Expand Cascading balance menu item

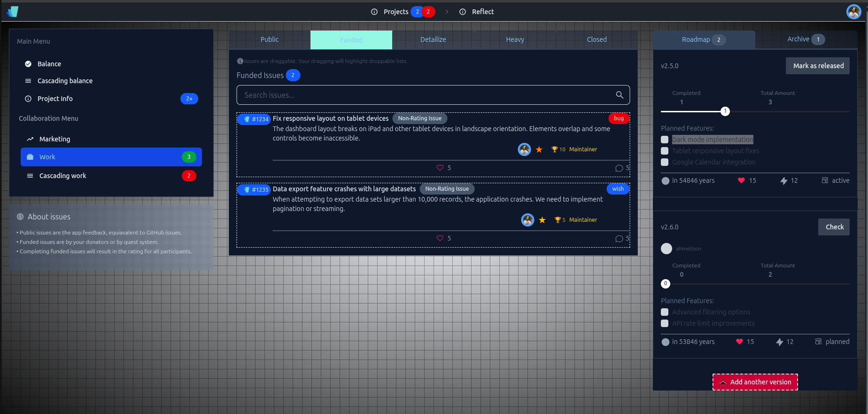pyautogui.click(x=65, y=81)
